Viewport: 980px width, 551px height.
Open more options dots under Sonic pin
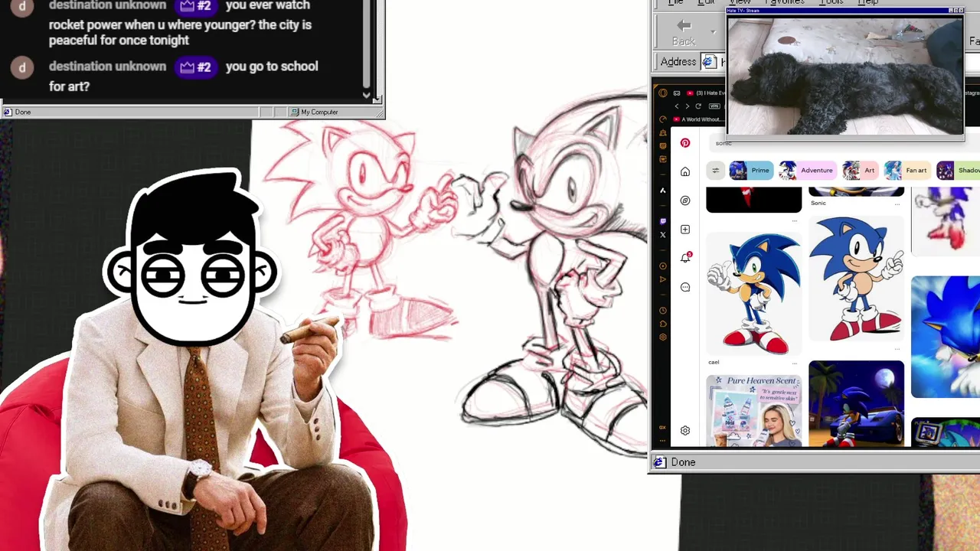897,204
